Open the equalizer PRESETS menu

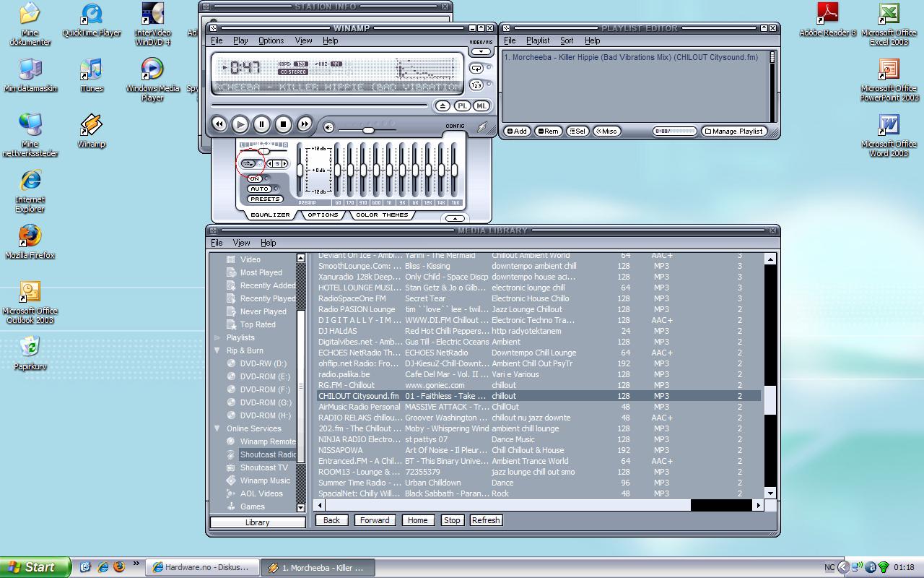click(265, 199)
